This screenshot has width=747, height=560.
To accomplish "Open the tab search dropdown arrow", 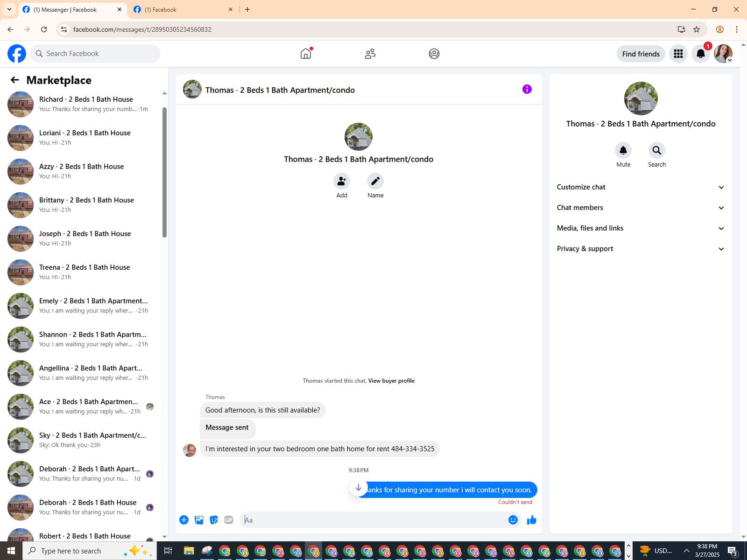I will pyautogui.click(x=9, y=9).
